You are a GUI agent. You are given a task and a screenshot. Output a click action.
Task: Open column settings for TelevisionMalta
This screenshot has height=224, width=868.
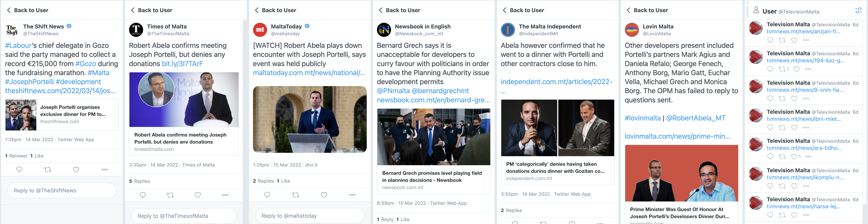coord(858,11)
